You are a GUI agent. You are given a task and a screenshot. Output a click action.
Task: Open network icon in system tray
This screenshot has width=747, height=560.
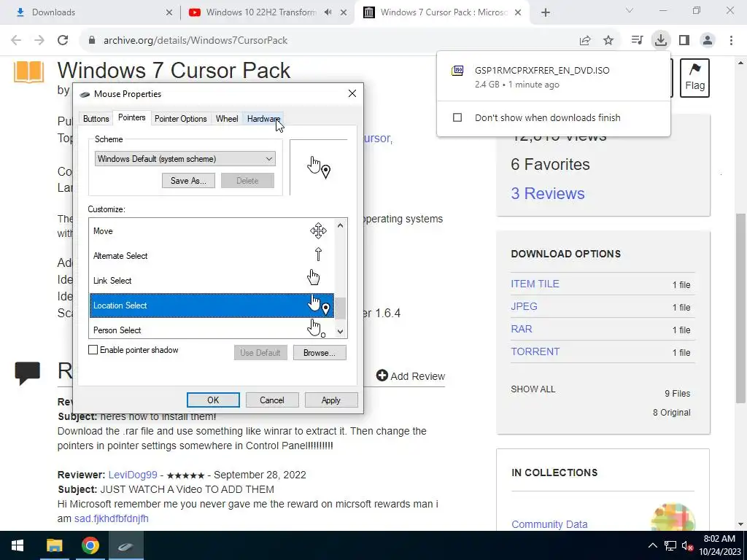pyautogui.click(x=670, y=545)
